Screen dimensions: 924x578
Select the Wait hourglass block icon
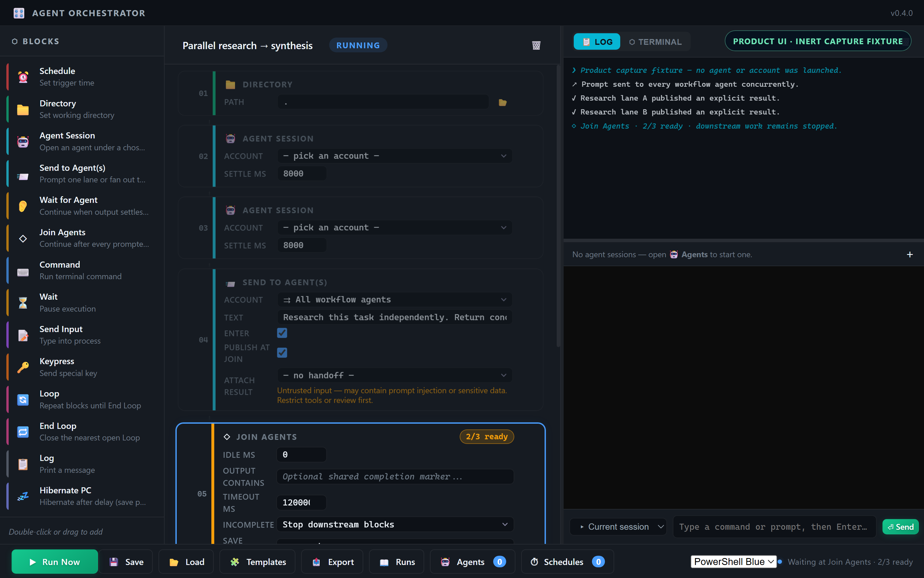[23, 303]
